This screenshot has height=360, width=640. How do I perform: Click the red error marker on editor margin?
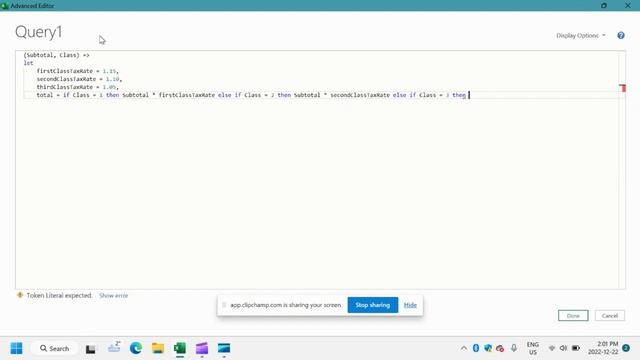[x=622, y=88]
